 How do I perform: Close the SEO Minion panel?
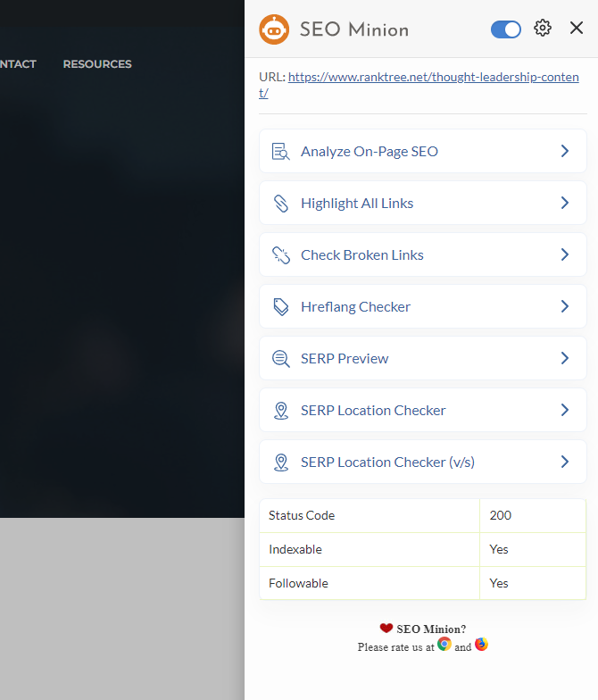[577, 28]
